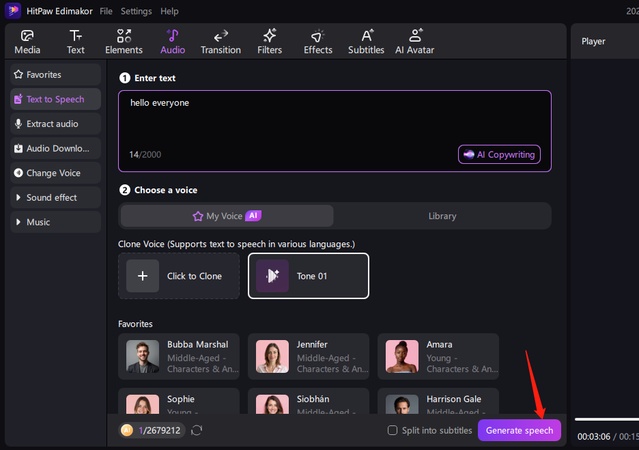Open the Subtitles tool

tap(366, 41)
